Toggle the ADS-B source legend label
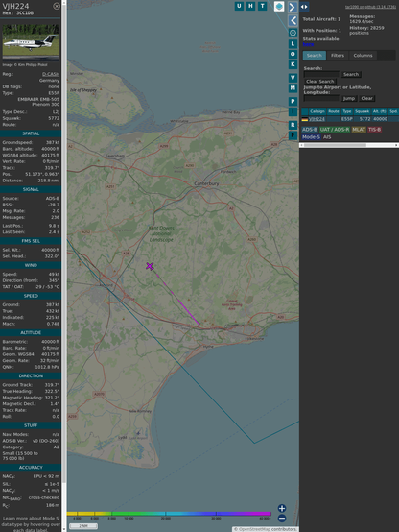The image size is (399, 532). point(310,130)
